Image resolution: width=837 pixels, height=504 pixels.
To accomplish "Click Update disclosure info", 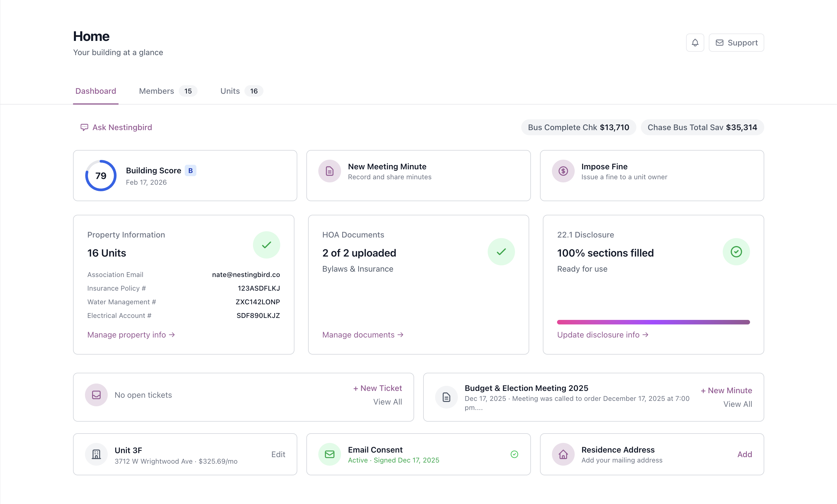I will point(603,334).
